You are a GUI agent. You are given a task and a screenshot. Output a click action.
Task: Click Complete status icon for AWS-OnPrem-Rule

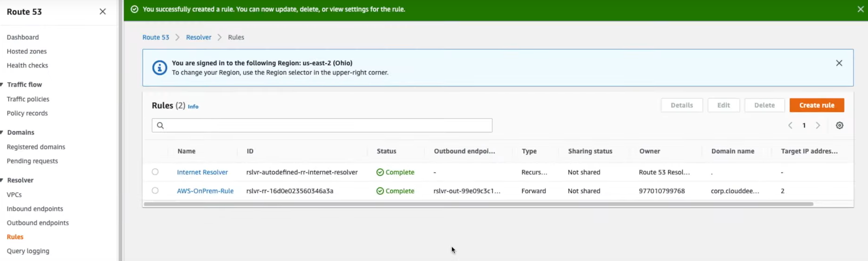(380, 191)
